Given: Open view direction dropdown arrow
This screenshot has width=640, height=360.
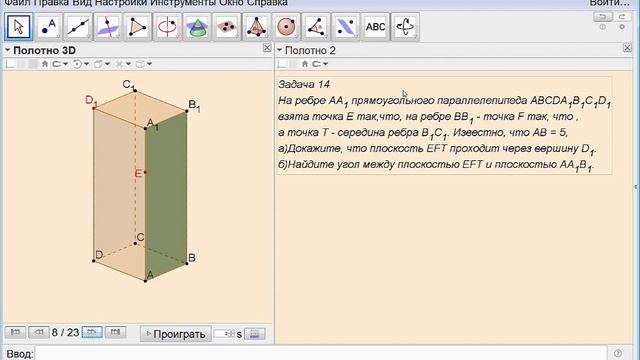Looking at the screenshot, I should [x=107, y=64].
